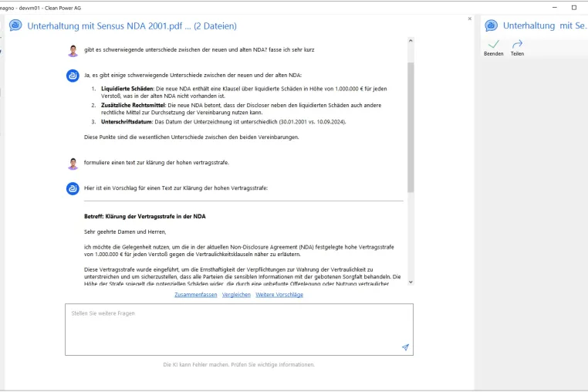Click the 'Unterhaltung mit Sensus NDA 2001.pdf' title
Viewport: 588px width, 392px height.
pos(132,26)
